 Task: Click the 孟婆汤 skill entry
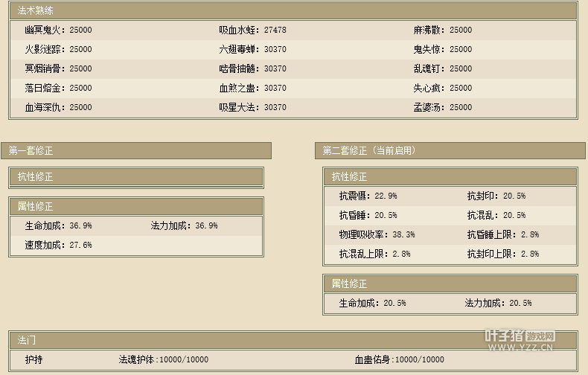point(443,107)
